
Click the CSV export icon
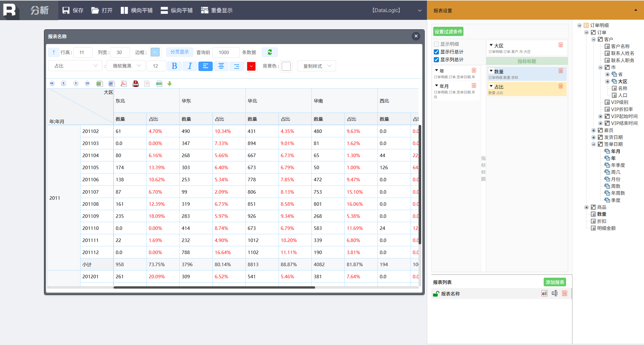[x=159, y=84]
